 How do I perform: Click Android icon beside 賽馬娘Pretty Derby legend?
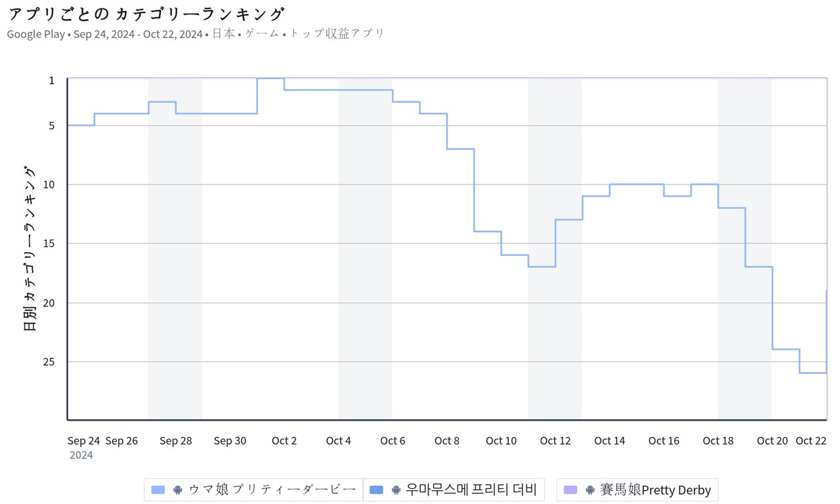coord(590,490)
